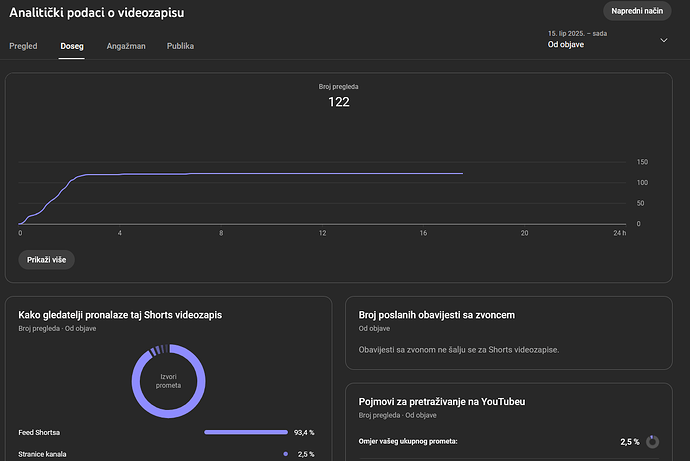
Task: Click the Omjer vašeg ukupnog prometa label
Action: (408, 441)
